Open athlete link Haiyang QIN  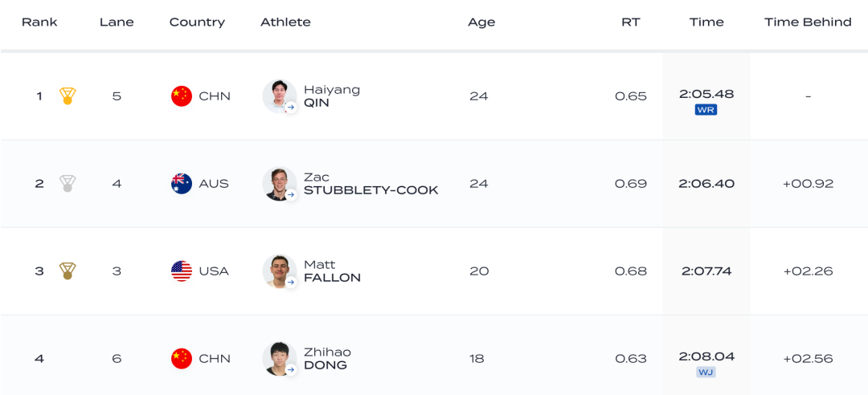click(331, 96)
